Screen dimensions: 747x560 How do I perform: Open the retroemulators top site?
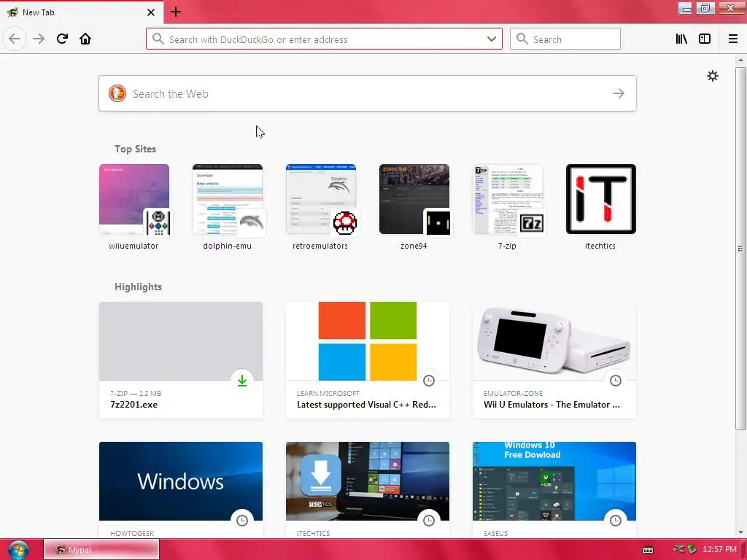click(321, 206)
